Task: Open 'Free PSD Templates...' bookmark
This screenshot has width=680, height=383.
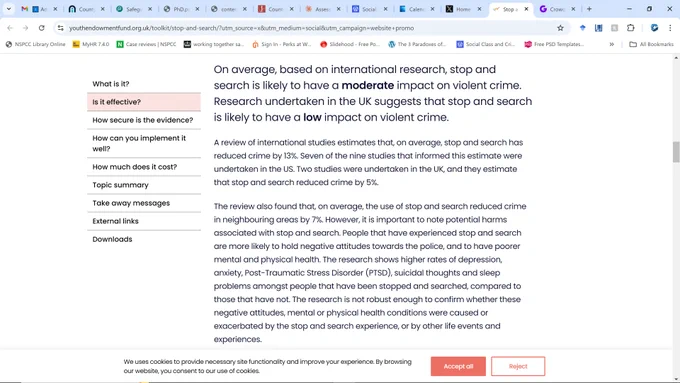Action: pyautogui.click(x=554, y=44)
